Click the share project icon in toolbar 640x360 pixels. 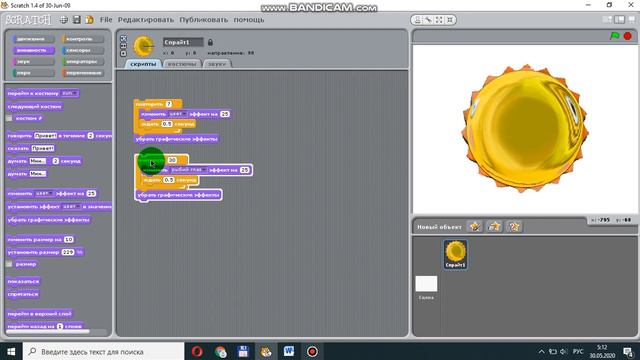point(89,20)
